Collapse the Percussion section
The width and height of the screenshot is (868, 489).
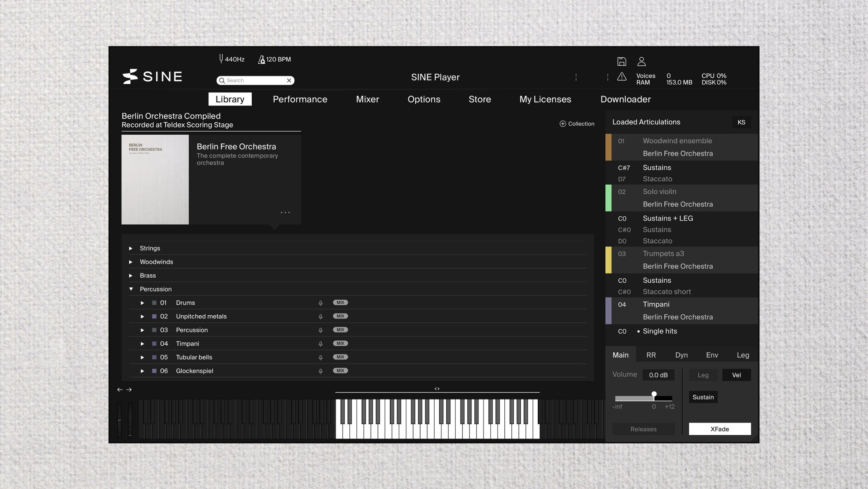[131, 289]
